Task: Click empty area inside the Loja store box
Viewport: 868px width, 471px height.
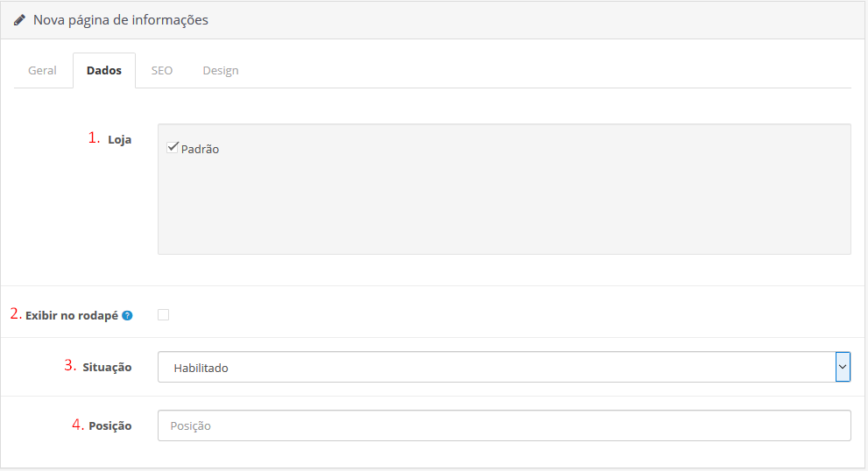Action: pyautogui.click(x=504, y=210)
